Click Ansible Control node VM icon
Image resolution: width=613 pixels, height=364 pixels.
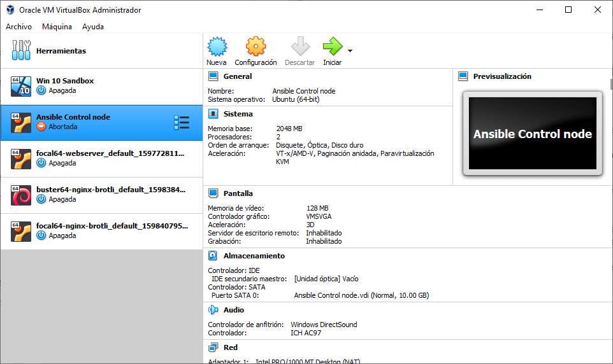click(21, 123)
